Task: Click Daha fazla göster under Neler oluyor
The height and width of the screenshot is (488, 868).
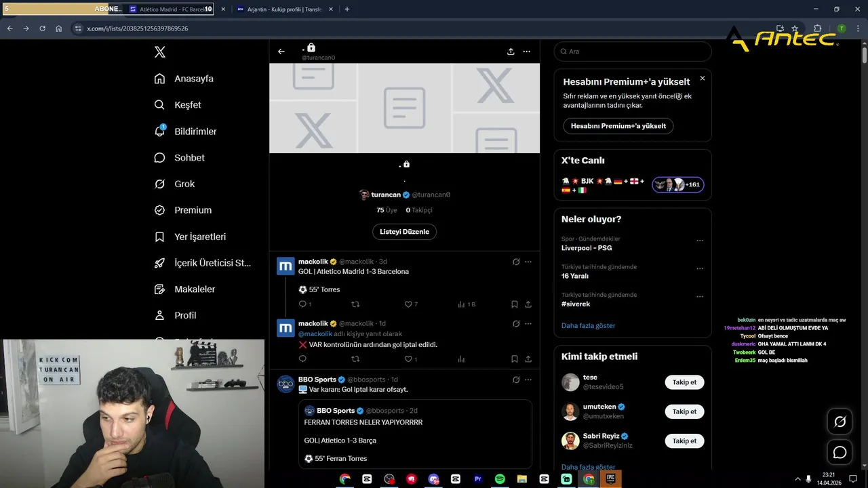Action: [588, 326]
